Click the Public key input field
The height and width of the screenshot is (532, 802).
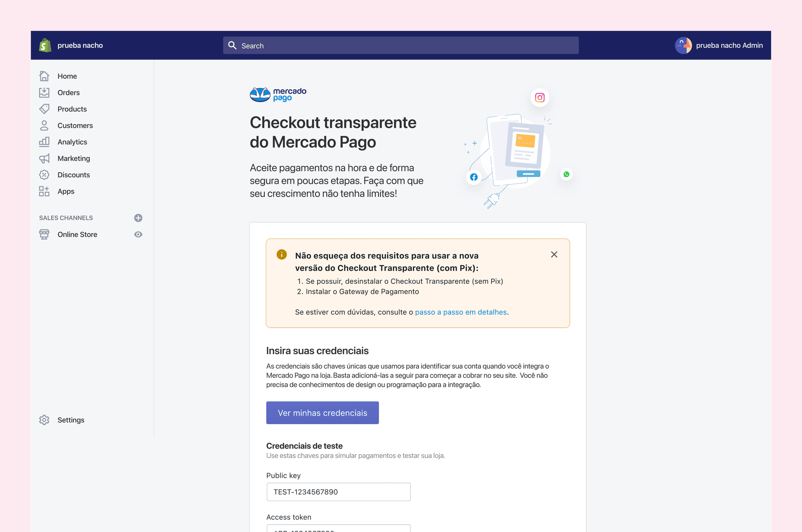338,492
